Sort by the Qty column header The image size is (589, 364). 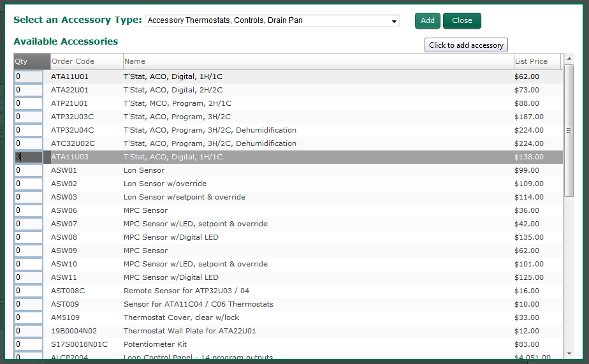pyautogui.click(x=32, y=61)
